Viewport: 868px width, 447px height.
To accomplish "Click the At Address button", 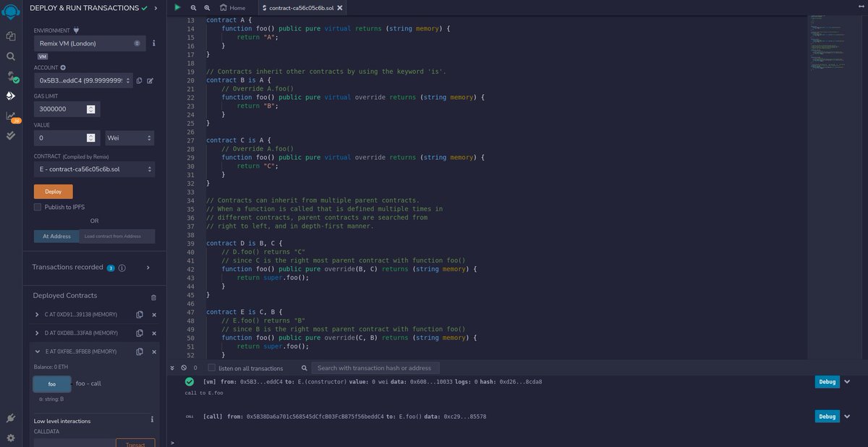I will [x=56, y=237].
